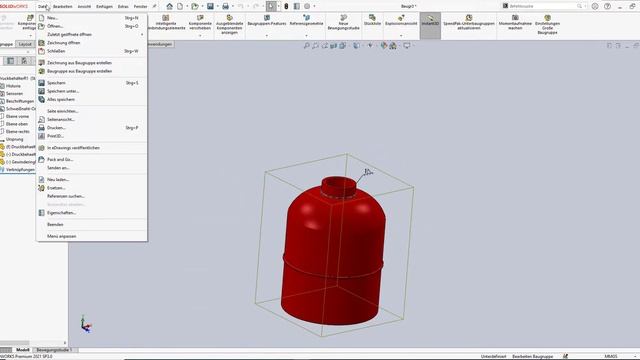Click MMGS units in the status bar
Viewport: 640px width, 360px height.
pyautogui.click(x=611, y=356)
